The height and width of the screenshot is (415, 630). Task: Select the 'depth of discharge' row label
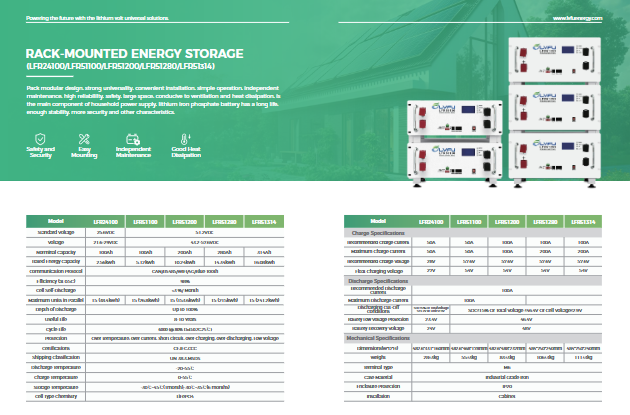(x=56, y=309)
